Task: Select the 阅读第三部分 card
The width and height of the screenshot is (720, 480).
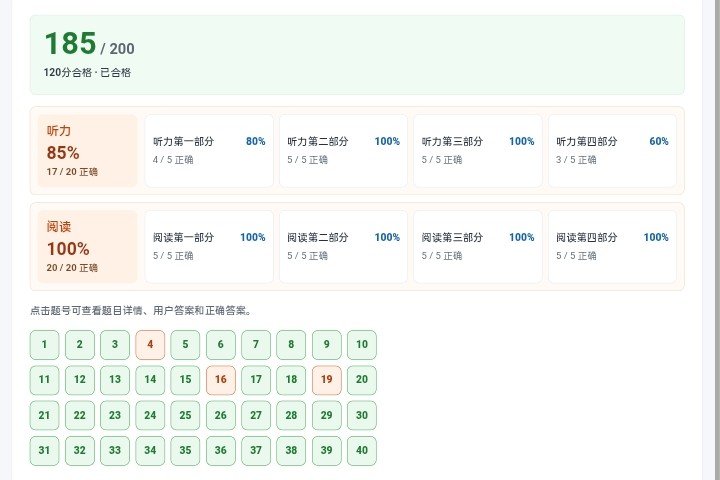Action: [x=478, y=247]
